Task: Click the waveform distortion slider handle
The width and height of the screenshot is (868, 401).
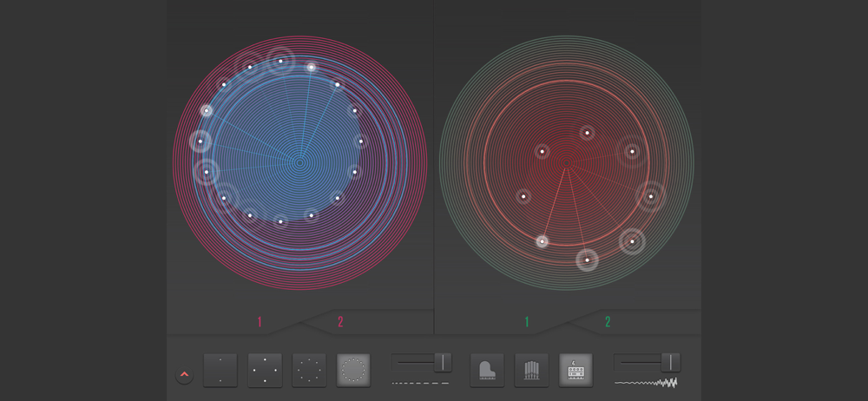Action: [671, 362]
